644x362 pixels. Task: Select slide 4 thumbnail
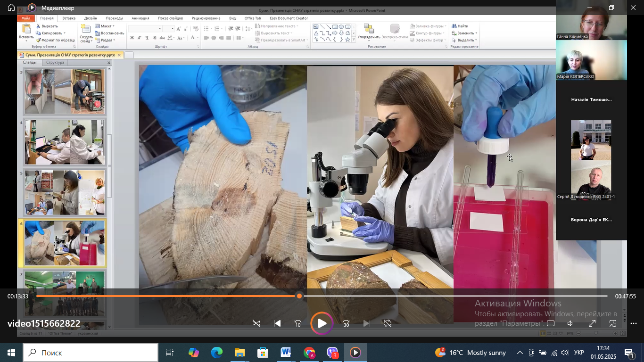coord(65,142)
